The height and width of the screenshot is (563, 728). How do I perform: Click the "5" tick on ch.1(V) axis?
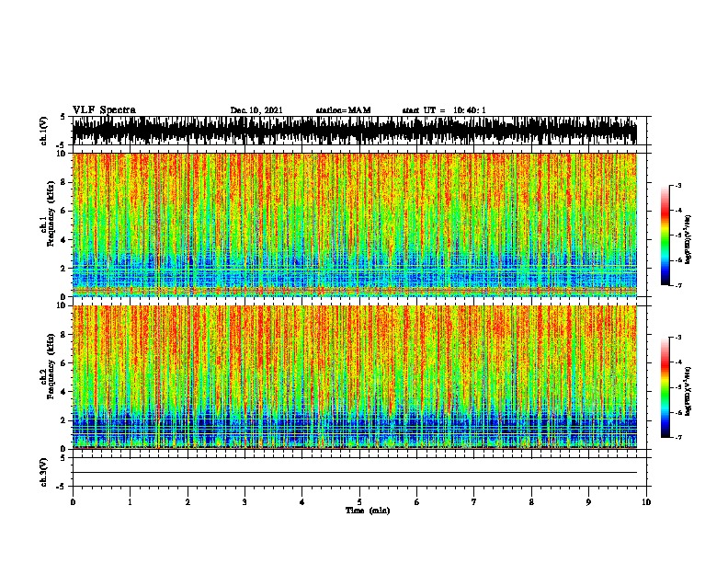coord(63,117)
